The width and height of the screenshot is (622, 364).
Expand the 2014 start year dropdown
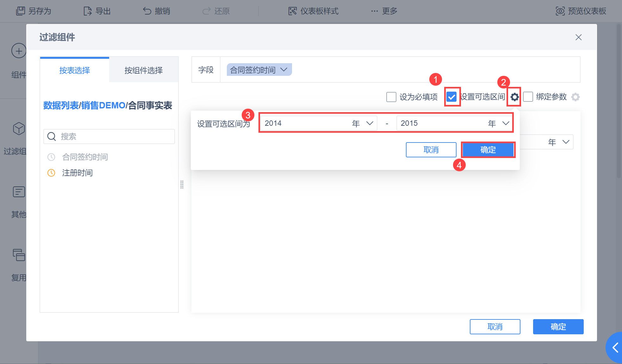370,123
